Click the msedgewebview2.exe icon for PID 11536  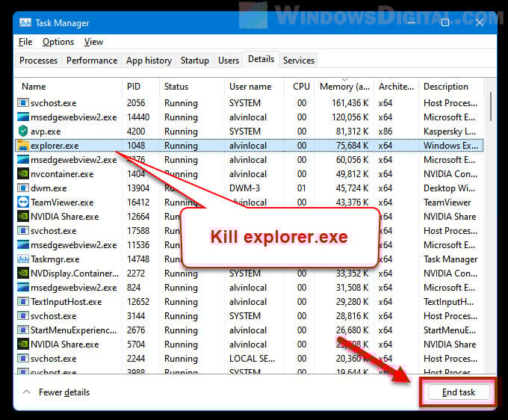coord(22,245)
